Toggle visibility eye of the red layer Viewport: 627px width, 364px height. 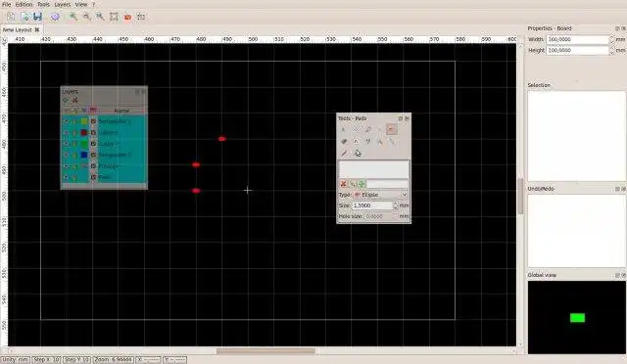[66, 133]
